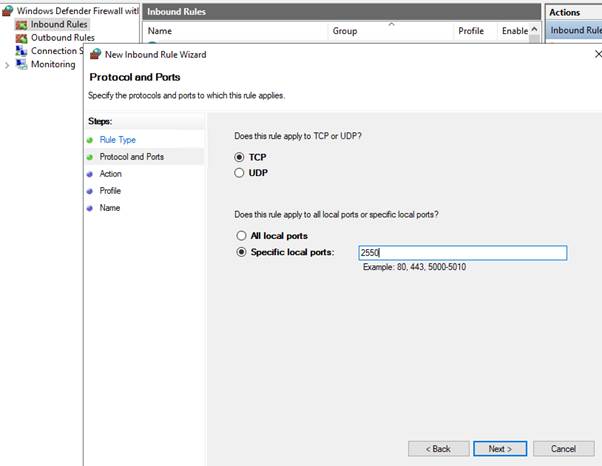
Task: Sort rules by the Enabled column
Action: (x=514, y=31)
